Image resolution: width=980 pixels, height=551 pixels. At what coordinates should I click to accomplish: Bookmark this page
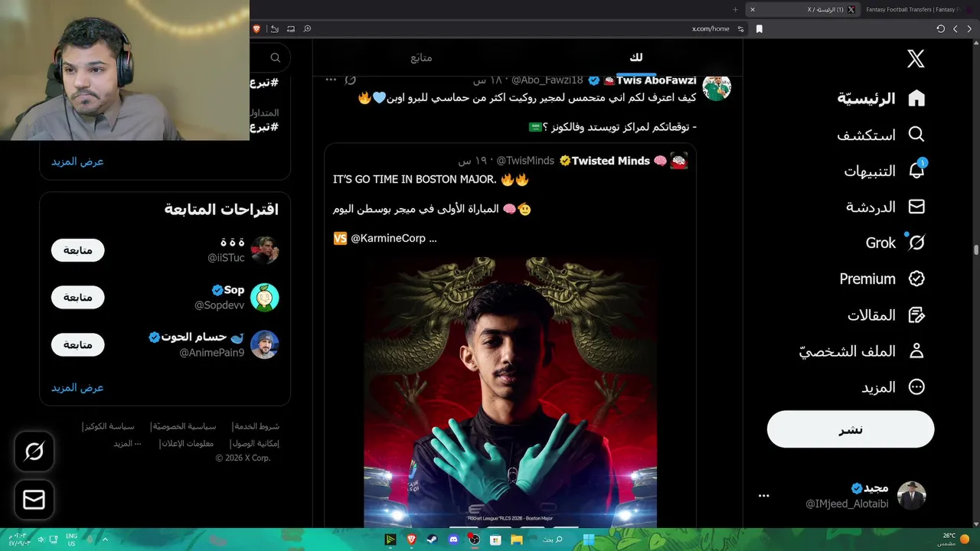[759, 28]
